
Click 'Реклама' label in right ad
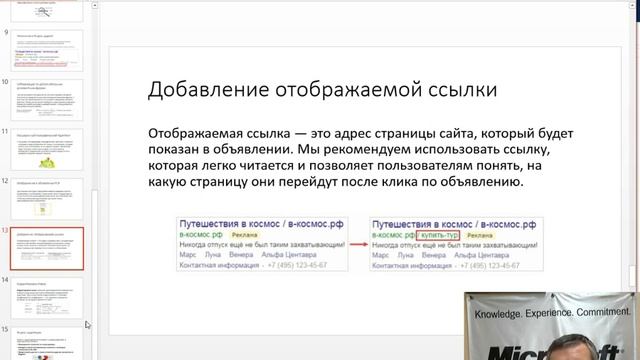[480, 236]
